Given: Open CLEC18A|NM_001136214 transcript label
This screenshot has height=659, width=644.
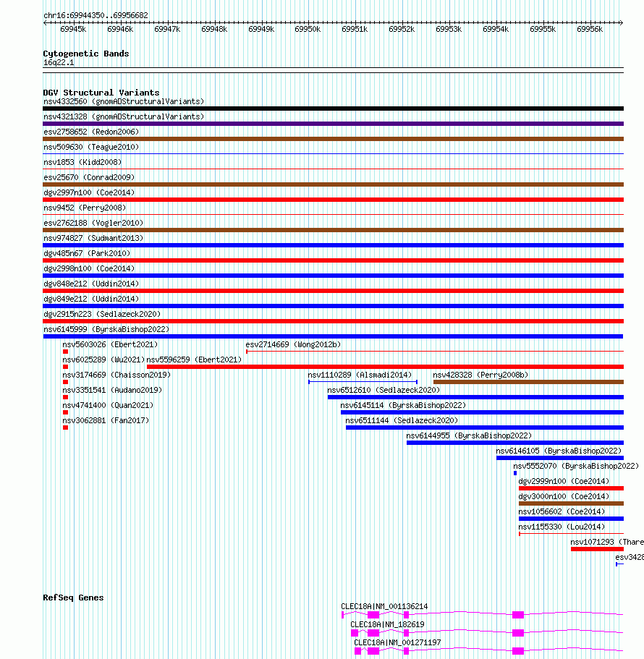Looking at the screenshot, I should [384, 606].
